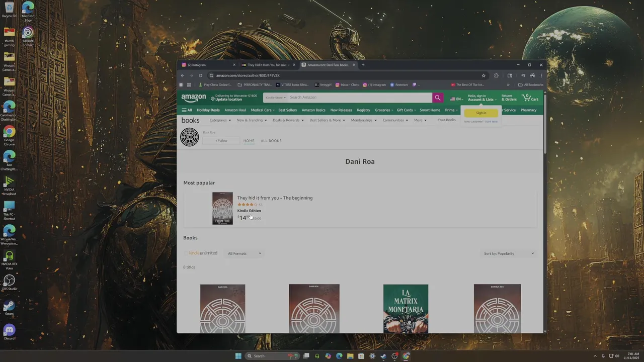
Task: Open Steam desktop icon
Action: coord(9,308)
